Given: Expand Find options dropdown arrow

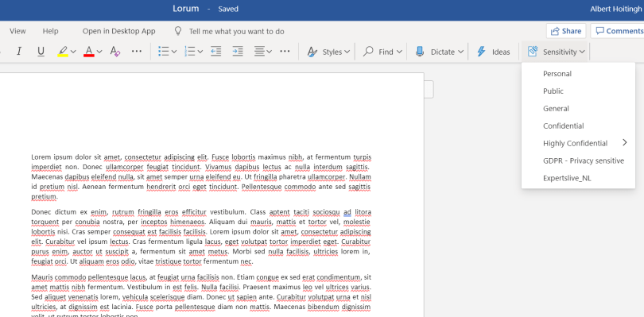Looking at the screenshot, I should point(399,52).
